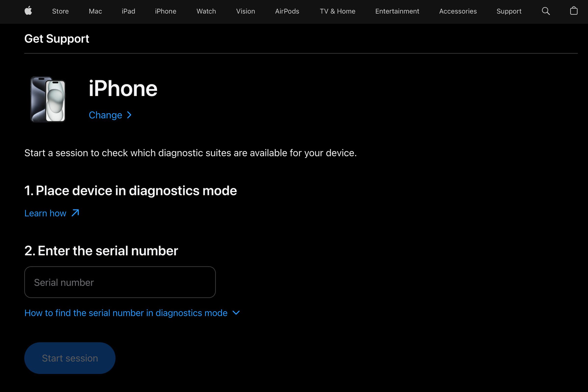
Task: Click the Store navigation menu icon
Action: point(60,11)
